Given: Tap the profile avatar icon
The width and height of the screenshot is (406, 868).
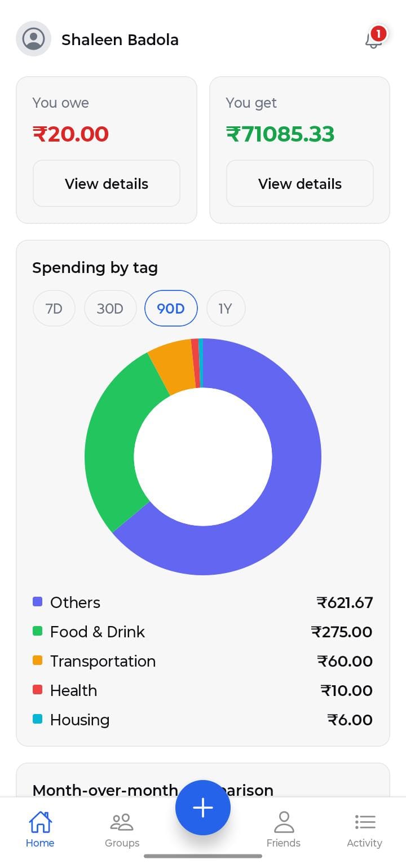Looking at the screenshot, I should (33, 39).
